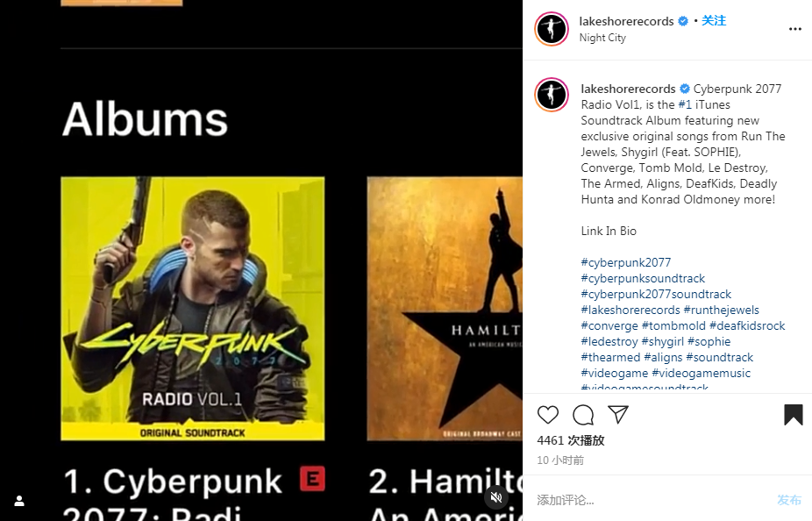The image size is (812, 521).
Task: Open lakeshorerecords username in header
Action: click(x=626, y=21)
